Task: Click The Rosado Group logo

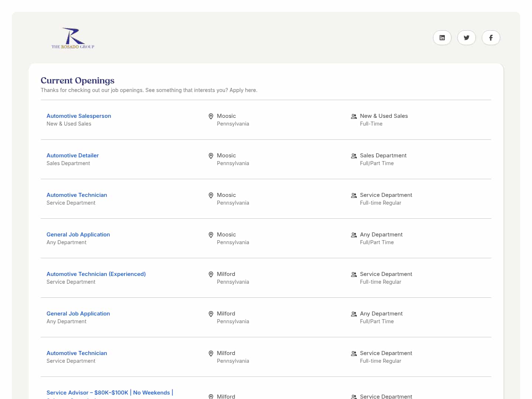Action: pos(73,38)
